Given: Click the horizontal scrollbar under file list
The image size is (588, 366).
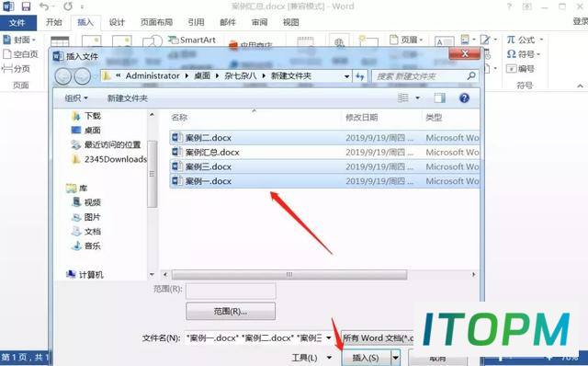Looking at the screenshot, I should pyautogui.click(x=289, y=274).
